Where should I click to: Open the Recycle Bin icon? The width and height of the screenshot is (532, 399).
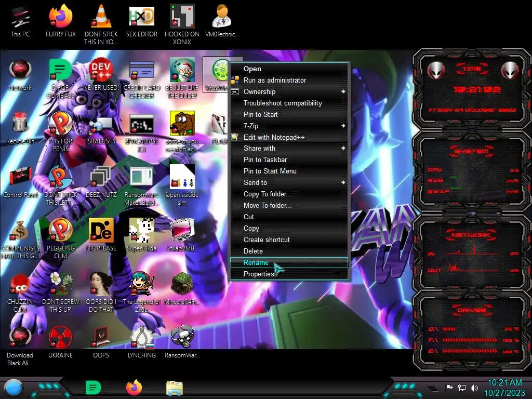click(x=20, y=128)
